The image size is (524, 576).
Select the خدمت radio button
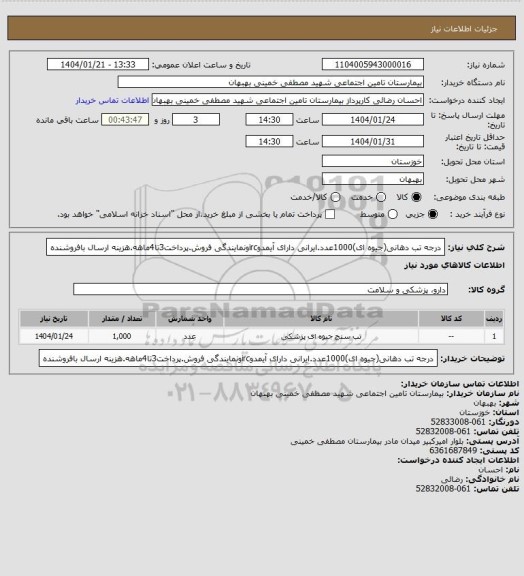[x=381, y=197]
